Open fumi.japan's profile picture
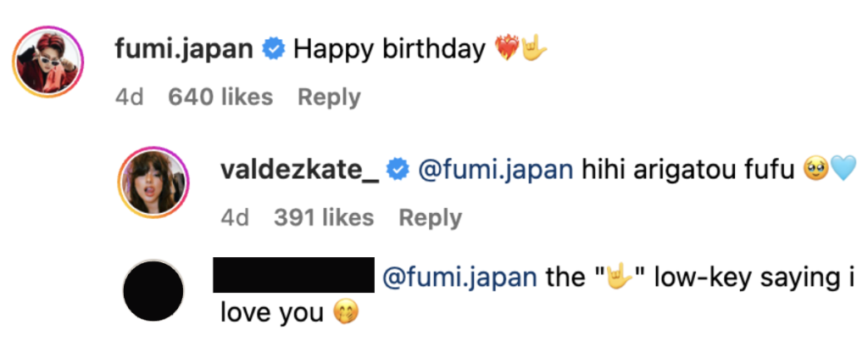Screen dimensions: 868x342 pyautogui.click(x=49, y=67)
